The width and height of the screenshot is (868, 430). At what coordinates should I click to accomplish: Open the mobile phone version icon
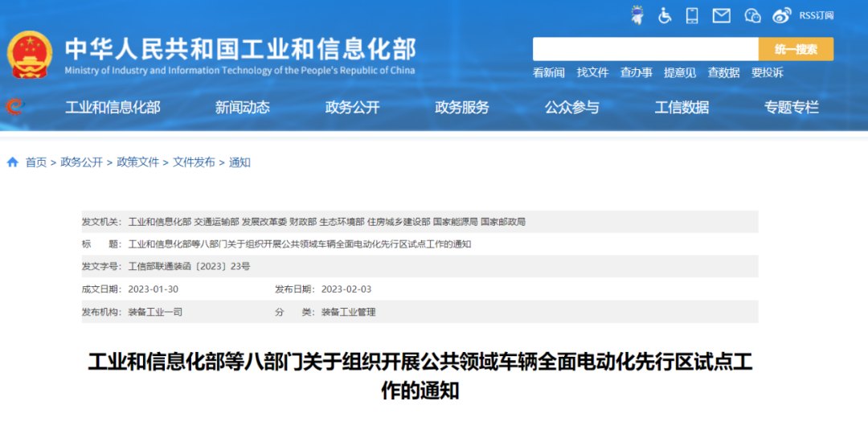(692, 15)
